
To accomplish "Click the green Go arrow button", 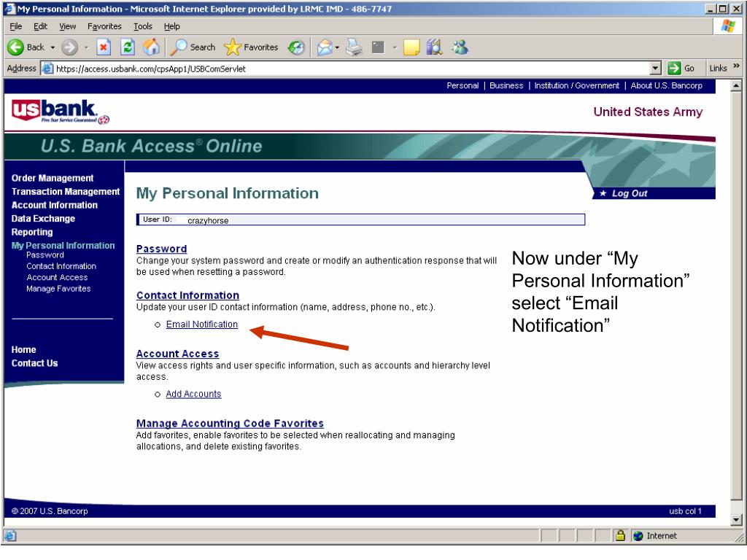I will coord(674,68).
